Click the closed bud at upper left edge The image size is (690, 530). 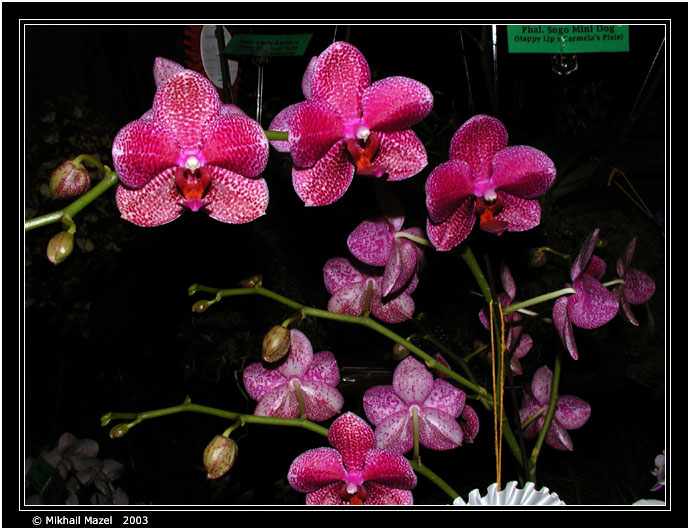coord(69,180)
